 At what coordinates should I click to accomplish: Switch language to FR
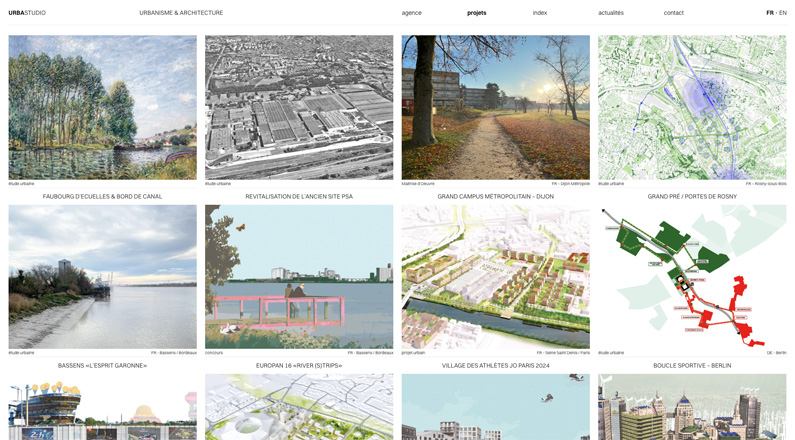pyautogui.click(x=770, y=13)
